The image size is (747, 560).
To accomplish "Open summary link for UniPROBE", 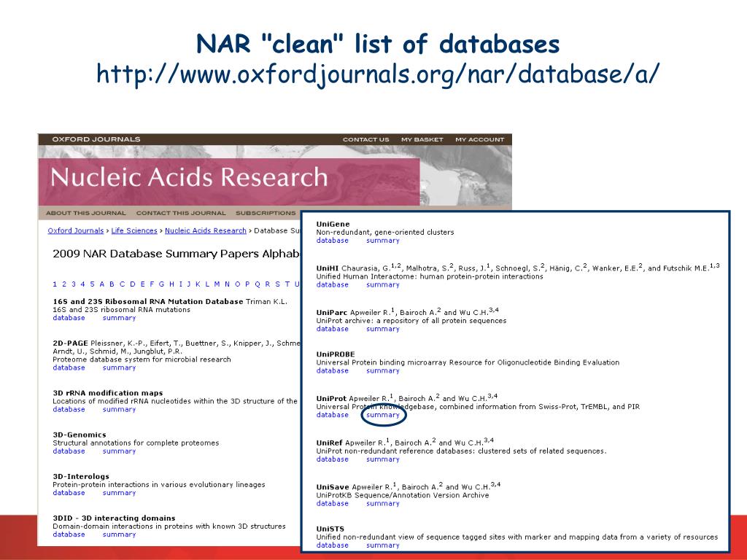I will [x=382, y=370].
